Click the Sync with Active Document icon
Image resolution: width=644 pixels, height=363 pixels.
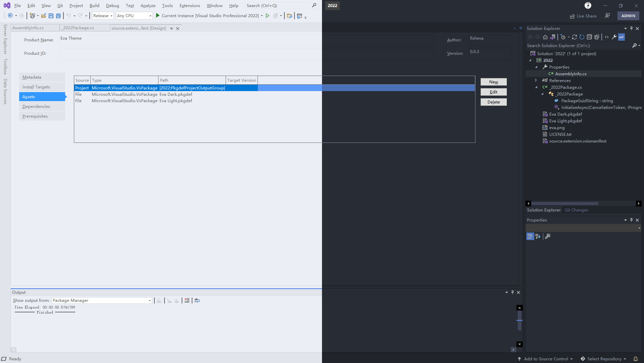pos(574,37)
